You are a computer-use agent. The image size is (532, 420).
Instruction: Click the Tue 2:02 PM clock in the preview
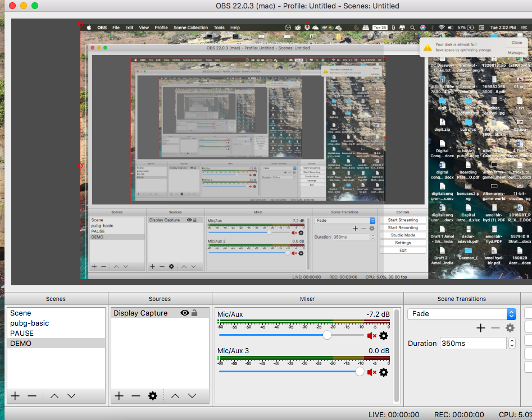click(503, 28)
